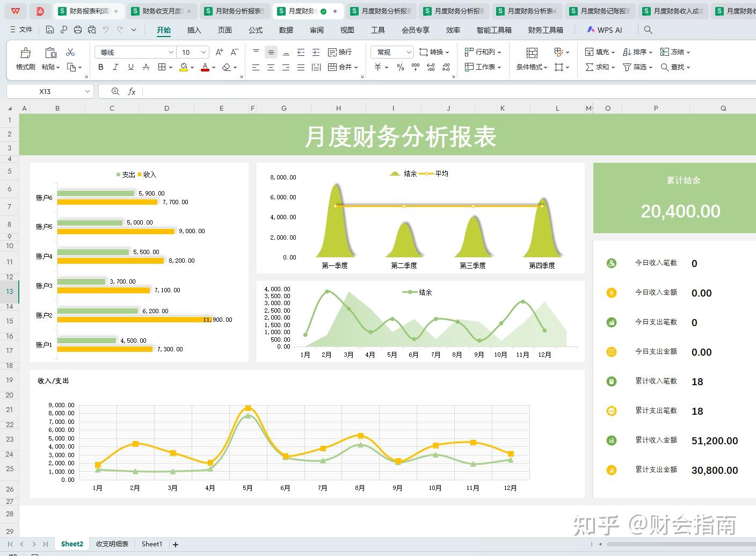Click the Search magnifier icon beside WPS AI
The height and width of the screenshot is (556, 756).
coord(648,30)
